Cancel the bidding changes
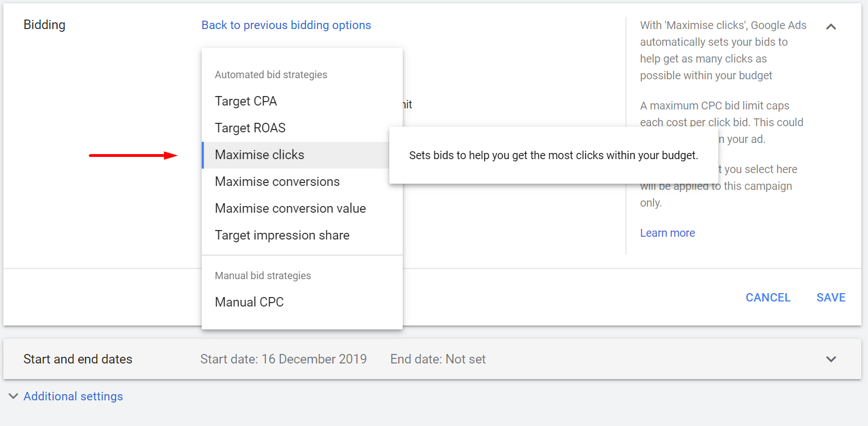 coord(768,297)
